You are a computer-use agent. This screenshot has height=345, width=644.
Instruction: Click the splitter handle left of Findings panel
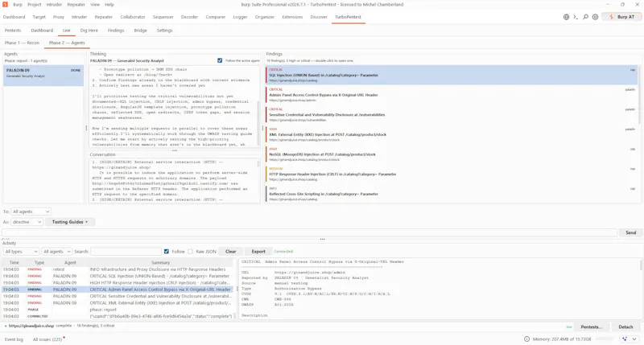click(x=263, y=128)
